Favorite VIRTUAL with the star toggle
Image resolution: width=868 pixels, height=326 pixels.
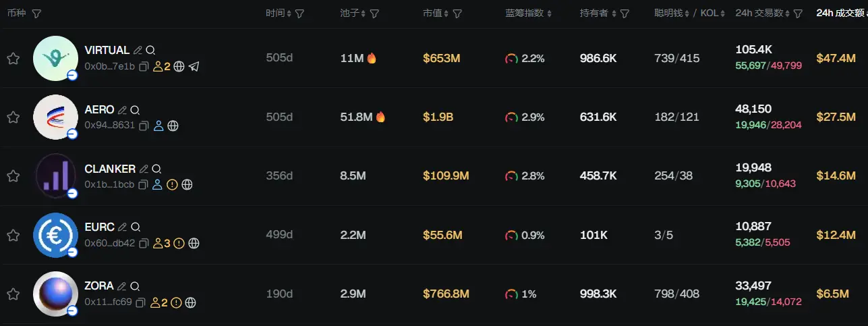13,59
